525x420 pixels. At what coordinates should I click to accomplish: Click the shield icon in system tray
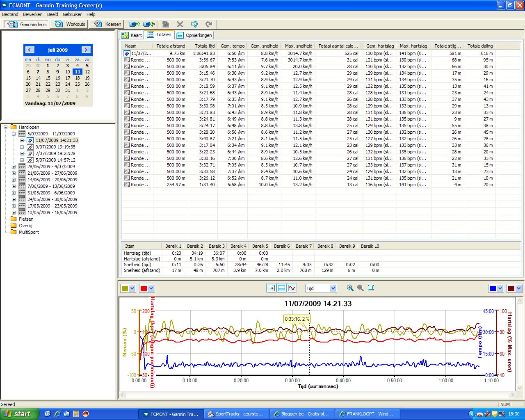495,414
